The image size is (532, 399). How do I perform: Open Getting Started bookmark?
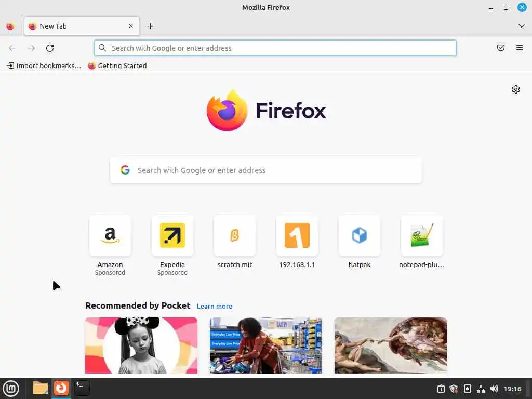point(117,66)
